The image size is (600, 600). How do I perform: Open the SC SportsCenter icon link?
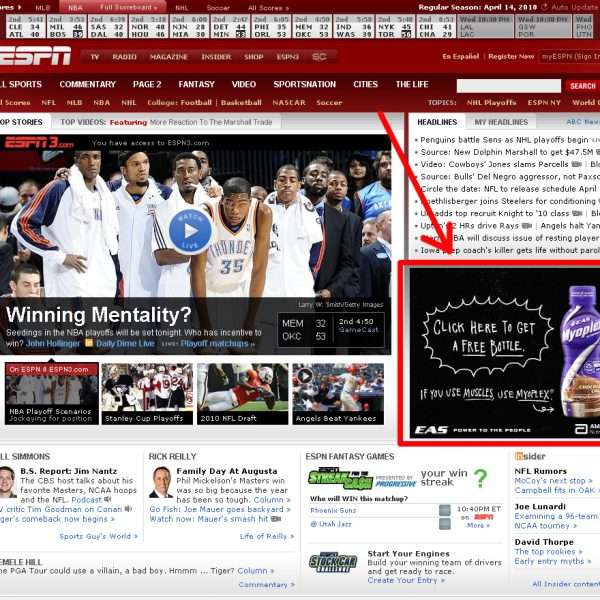(x=319, y=57)
